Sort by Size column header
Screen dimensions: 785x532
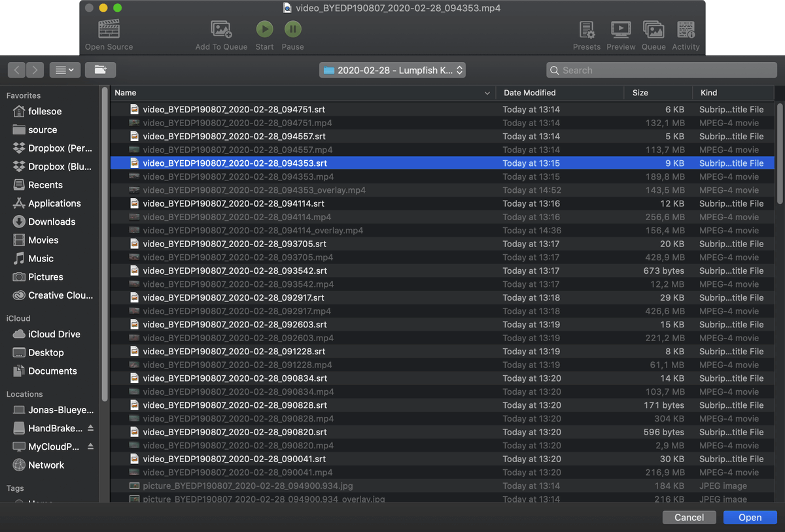[658, 93]
